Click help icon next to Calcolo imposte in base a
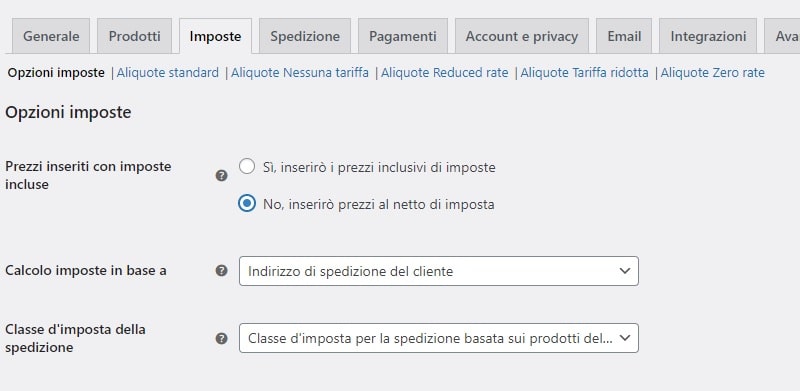Image resolution: width=800 pixels, height=391 pixels. tap(221, 271)
